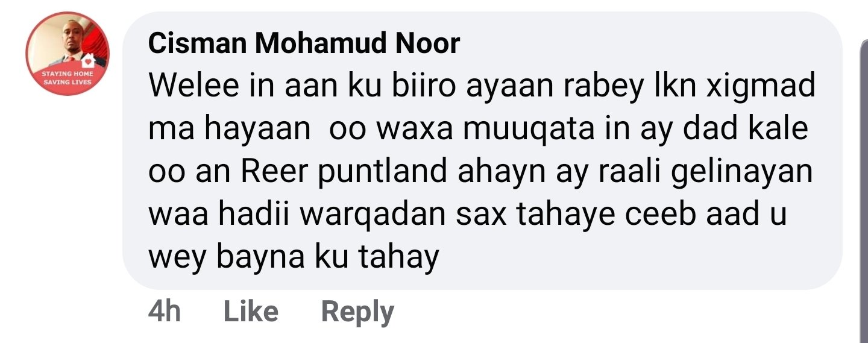
Task: Click the word 'Noor' in commenter name
Action: 426,44
